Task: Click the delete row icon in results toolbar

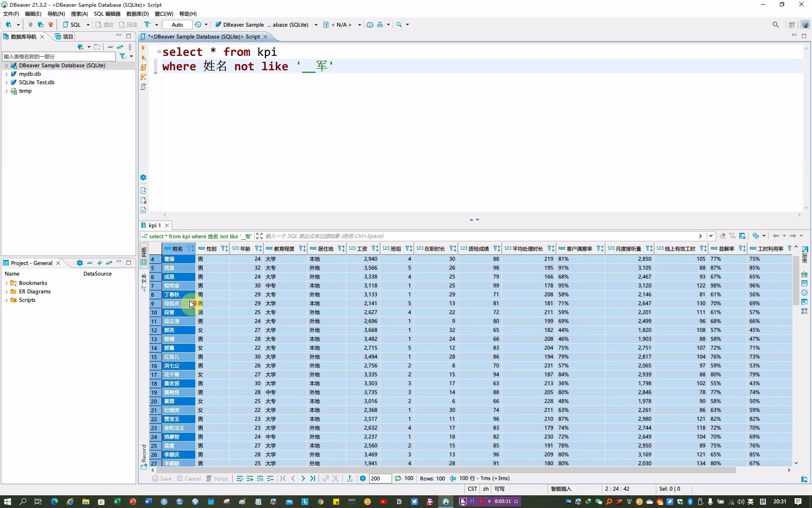Action: coord(270,478)
